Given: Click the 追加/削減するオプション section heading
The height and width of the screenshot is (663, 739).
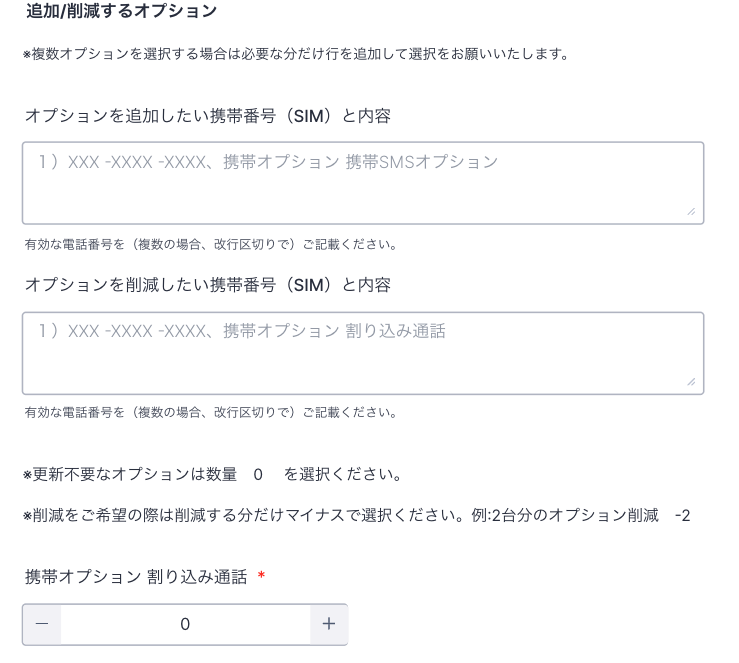Looking at the screenshot, I should click(121, 11).
